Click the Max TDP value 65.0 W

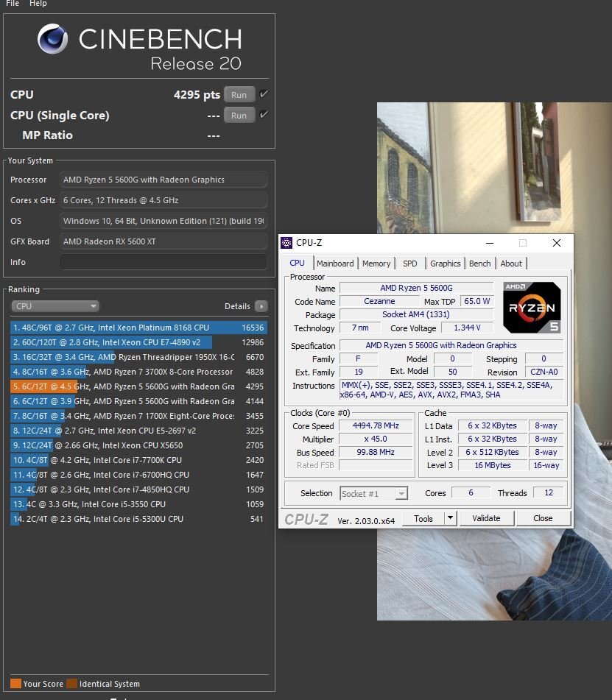pos(477,301)
